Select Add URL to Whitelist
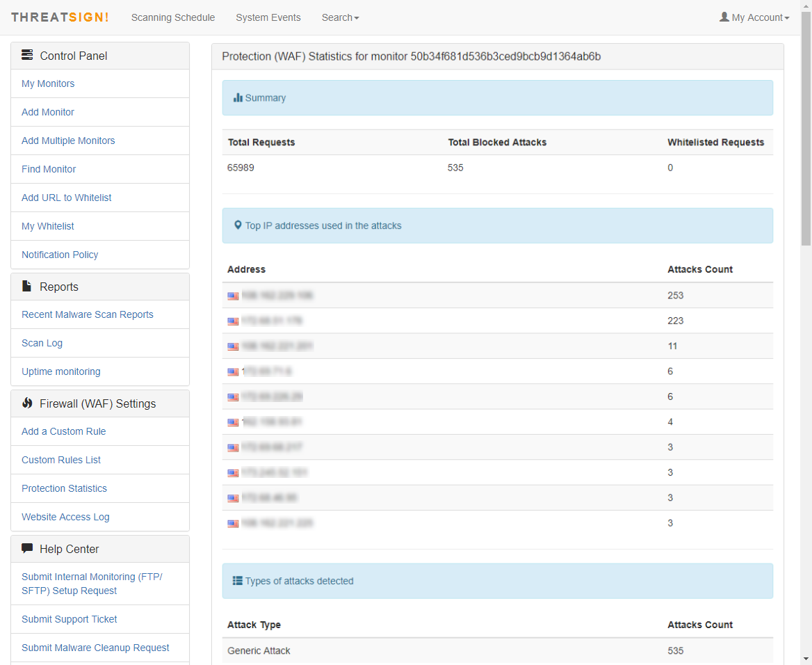Screen dimensions: 812x665 tap(67, 198)
